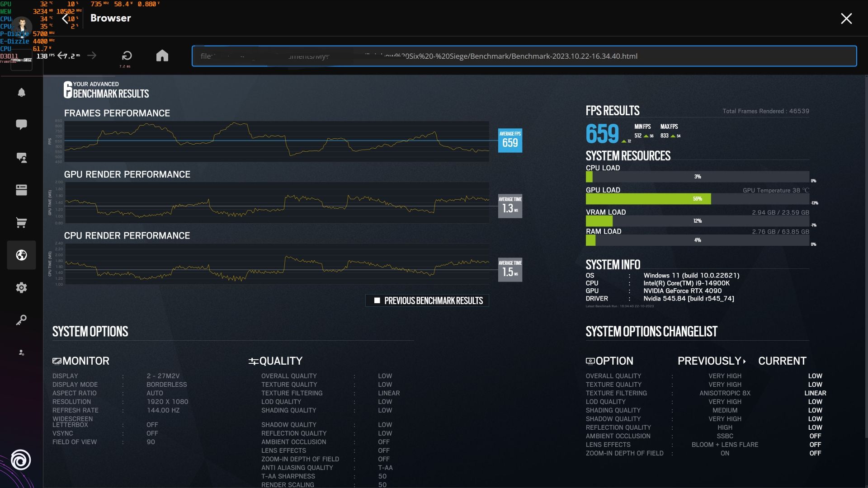Image resolution: width=868 pixels, height=488 pixels.
Task: Click Total Frames Rendered 46539 text
Action: click(x=766, y=111)
